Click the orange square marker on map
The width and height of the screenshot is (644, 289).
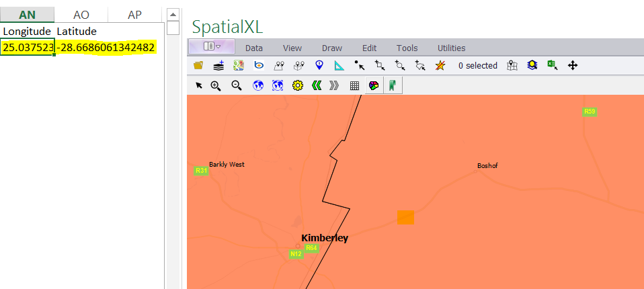[x=405, y=217]
